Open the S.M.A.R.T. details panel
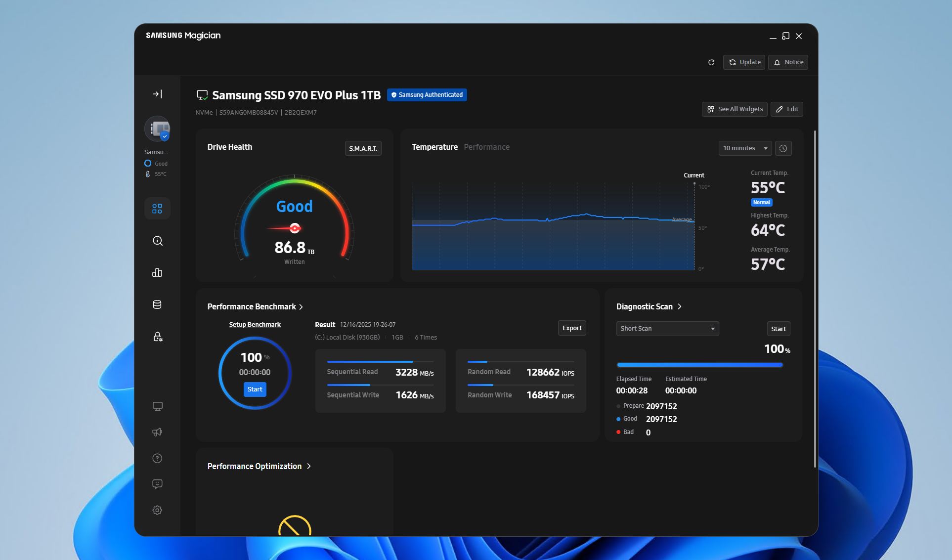 coord(363,148)
